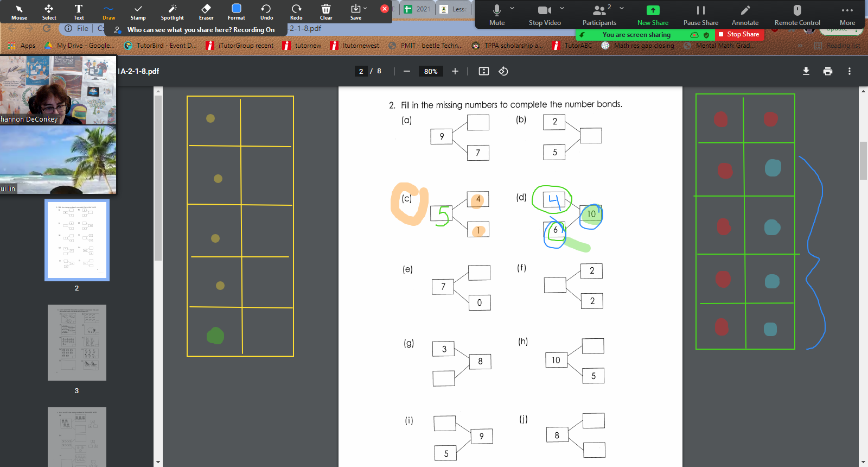
Task: Expand the Save options arrow
Action: [x=365, y=8]
